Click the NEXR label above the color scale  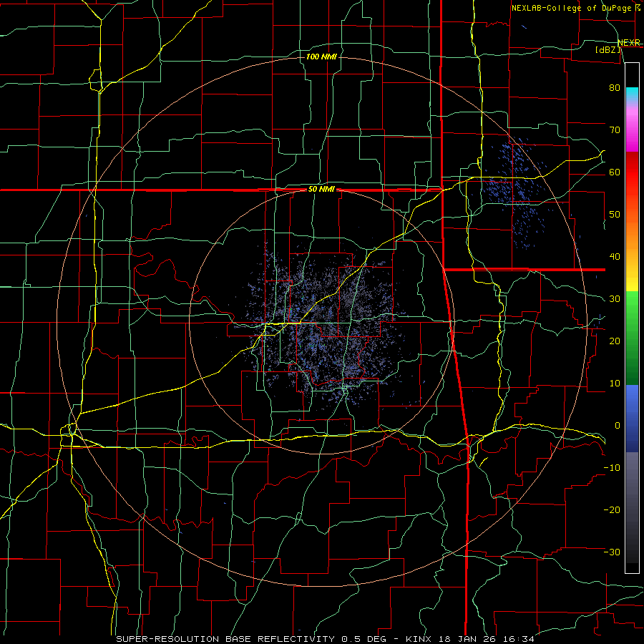tap(629, 42)
